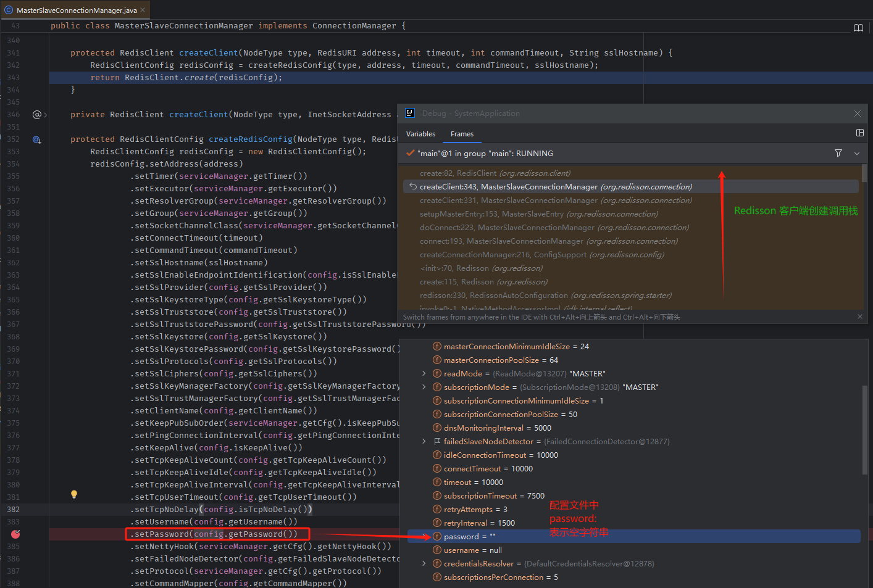Click the overriding method gutter icon at line 352
Image resolution: width=873 pixels, height=588 pixels.
coord(36,139)
